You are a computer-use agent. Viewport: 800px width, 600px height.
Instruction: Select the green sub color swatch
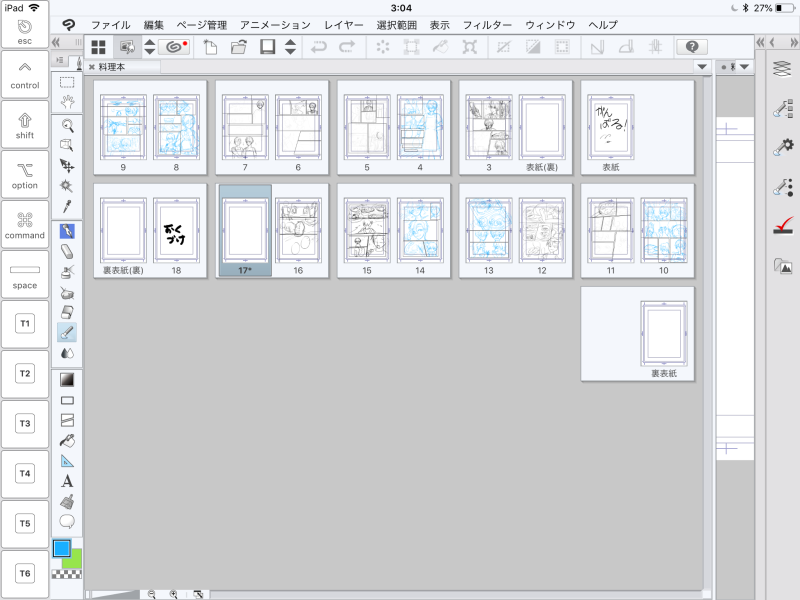click(74, 559)
